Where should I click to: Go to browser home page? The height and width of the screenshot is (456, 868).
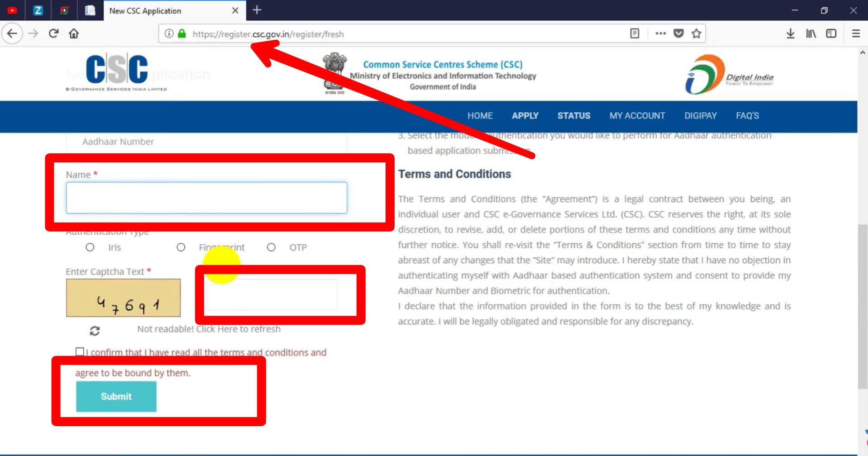pos(74,33)
